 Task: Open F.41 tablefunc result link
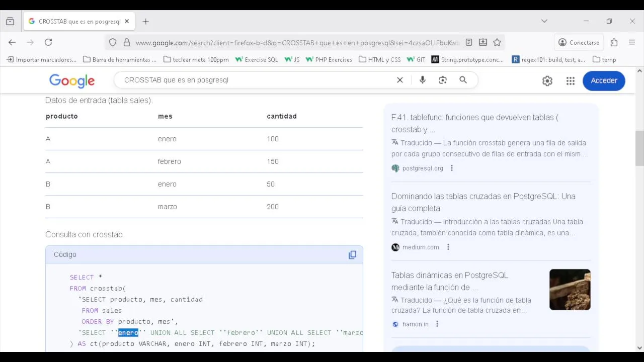tap(474, 123)
